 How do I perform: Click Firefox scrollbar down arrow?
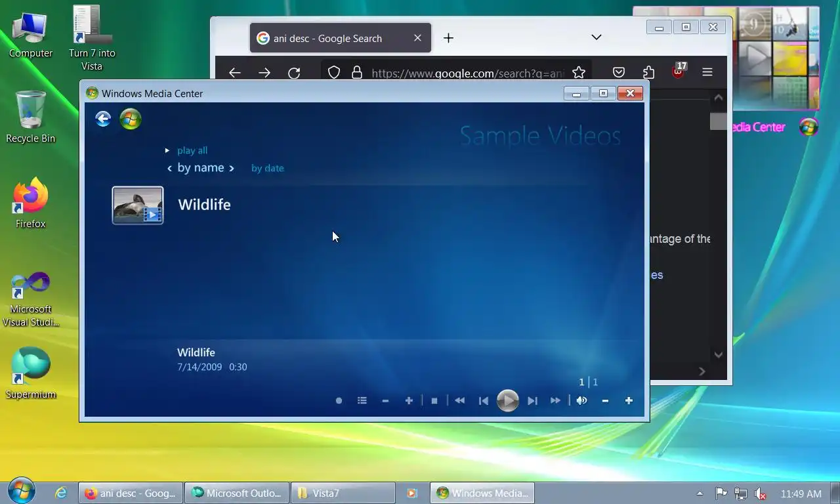click(719, 355)
